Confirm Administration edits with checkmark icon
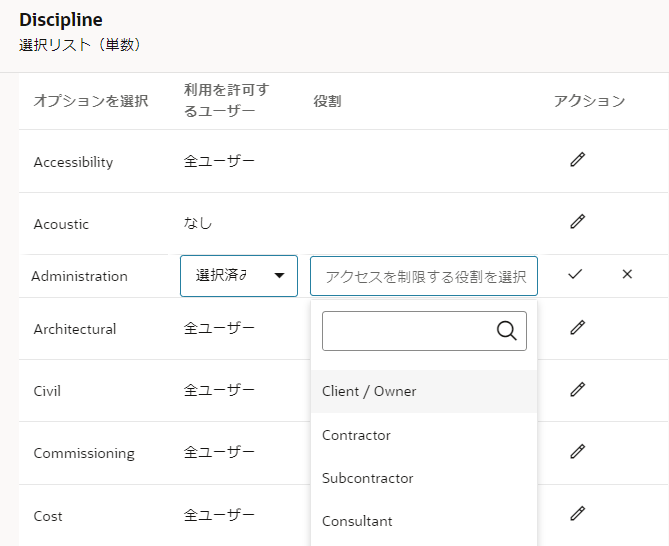The width and height of the screenshot is (669, 546). [575, 274]
